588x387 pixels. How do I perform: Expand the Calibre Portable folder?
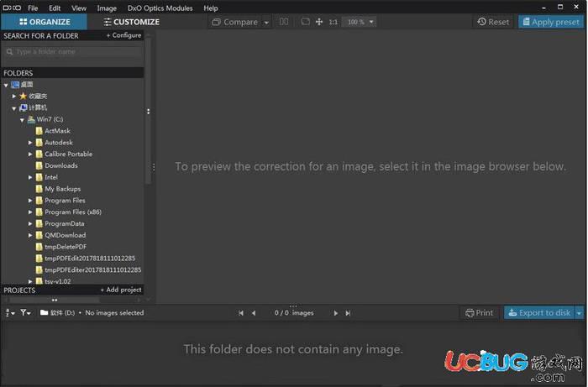[x=30, y=154]
